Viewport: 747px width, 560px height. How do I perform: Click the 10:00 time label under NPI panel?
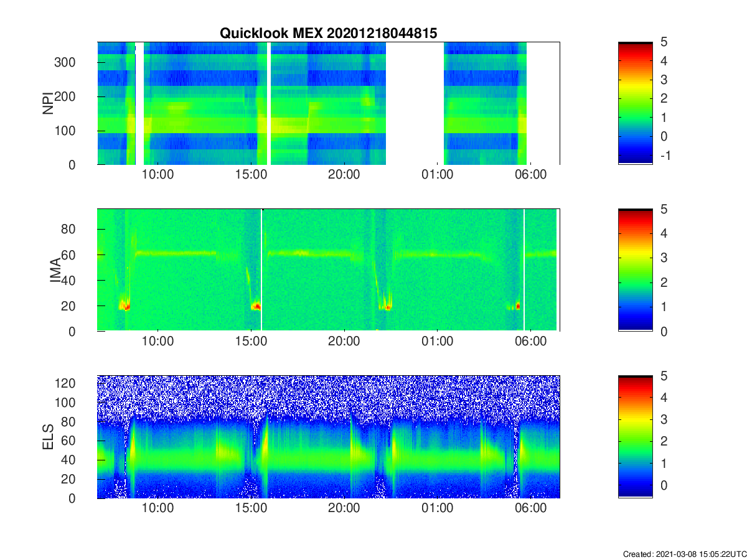pyautogui.click(x=158, y=175)
